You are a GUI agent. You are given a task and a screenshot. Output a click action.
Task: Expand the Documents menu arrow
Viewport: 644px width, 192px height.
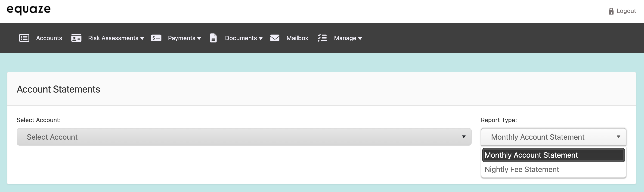point(261,39)
